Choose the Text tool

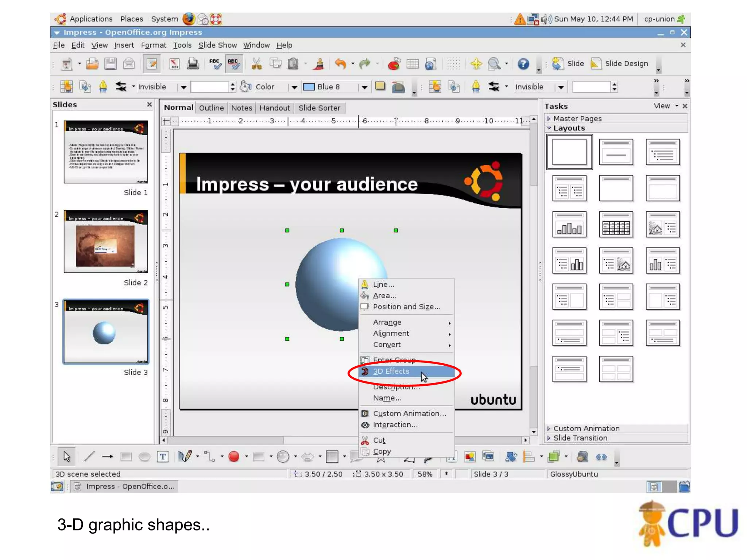coord(163,456)
